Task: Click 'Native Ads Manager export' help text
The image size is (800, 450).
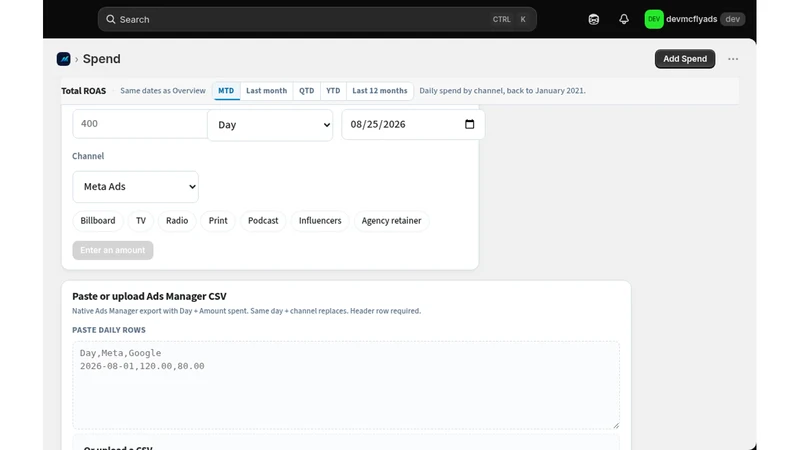Action: point(246,311)
